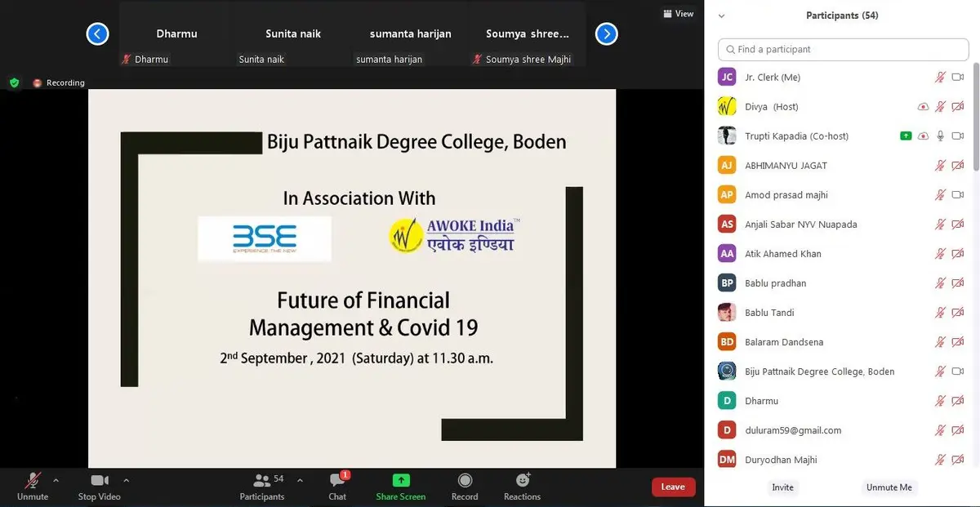Select participant duluram59@gmail.com

841,430
